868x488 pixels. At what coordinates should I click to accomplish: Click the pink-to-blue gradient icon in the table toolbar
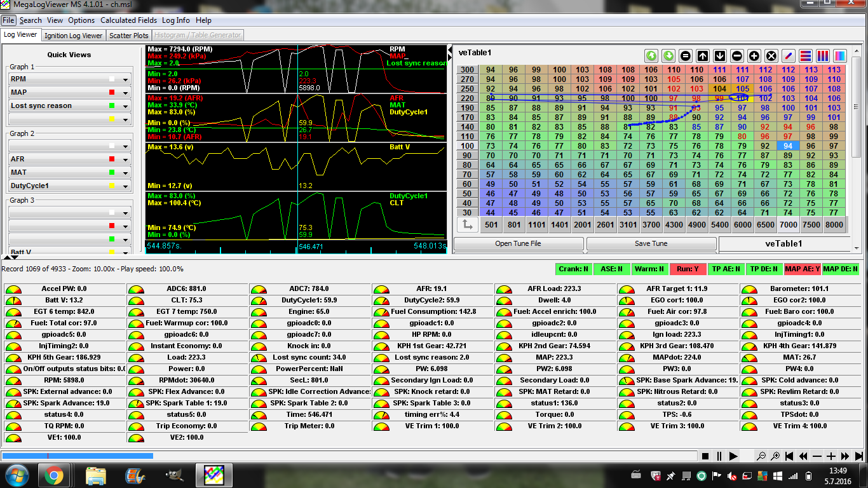pyautogui.click(x=840, y=55)
